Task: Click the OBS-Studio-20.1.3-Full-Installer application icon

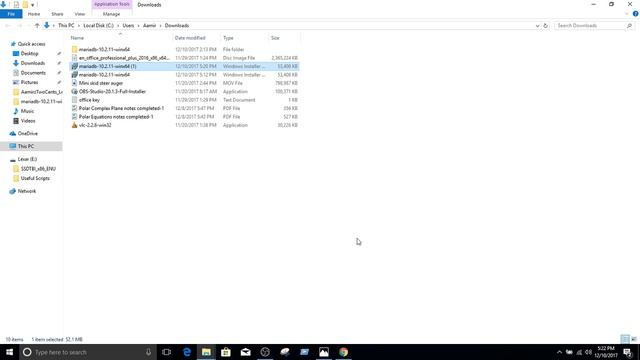Action: coord(74,91)
